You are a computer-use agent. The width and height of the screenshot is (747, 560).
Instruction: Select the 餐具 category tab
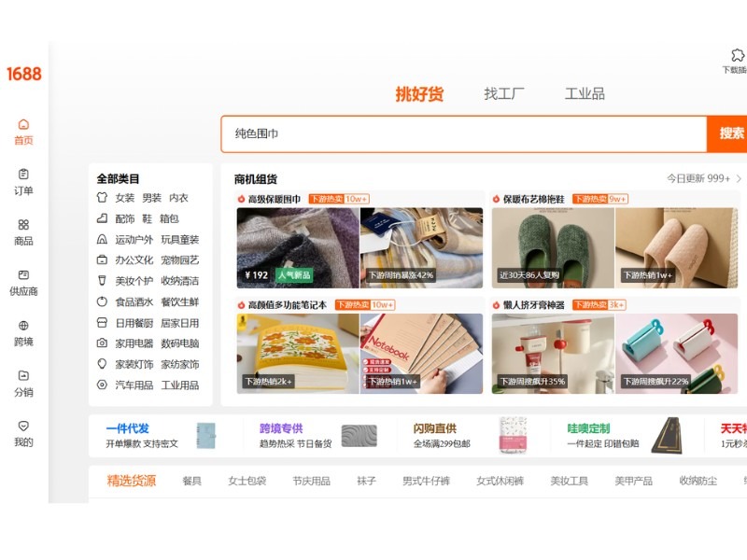(192, 481)
